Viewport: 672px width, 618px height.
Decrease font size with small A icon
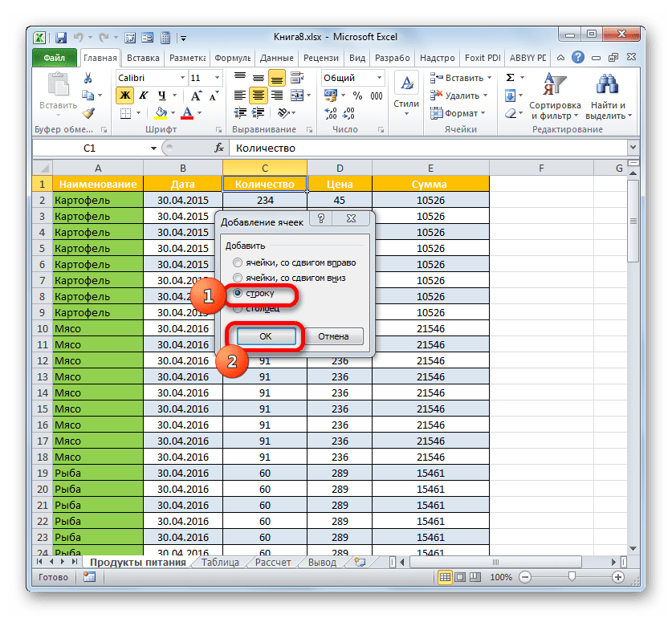tap(214, 96)
